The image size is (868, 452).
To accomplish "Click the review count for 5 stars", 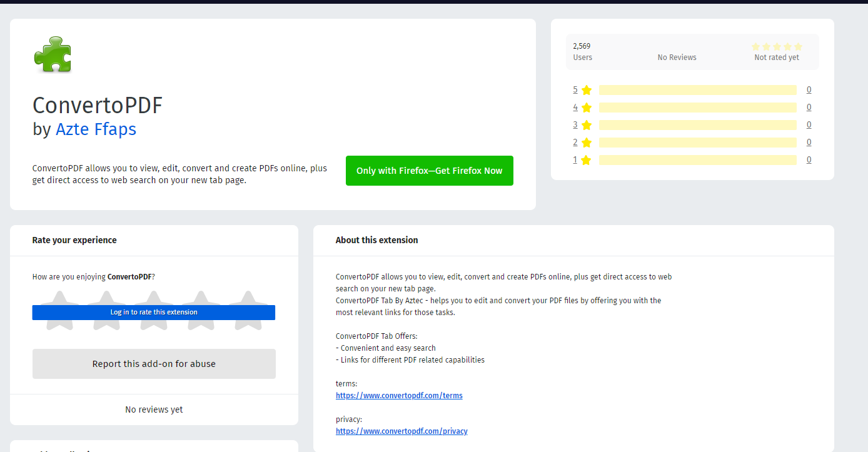I will (809, 90).
